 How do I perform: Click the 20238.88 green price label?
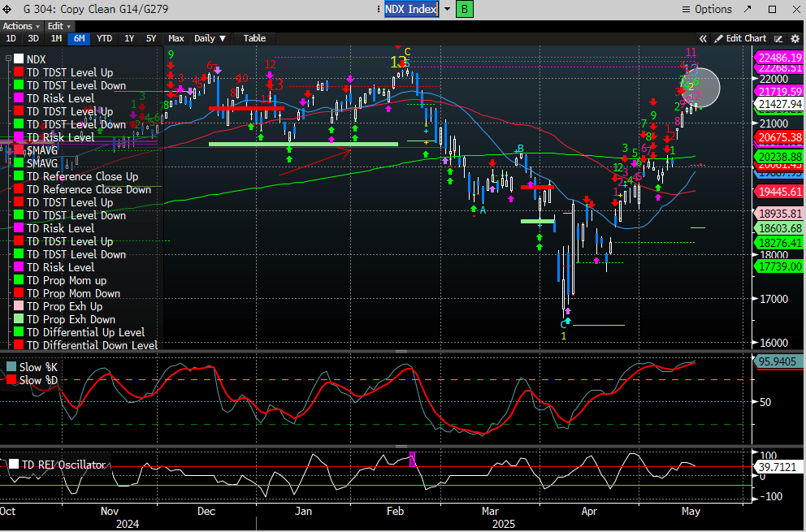(x=780, y=157)
